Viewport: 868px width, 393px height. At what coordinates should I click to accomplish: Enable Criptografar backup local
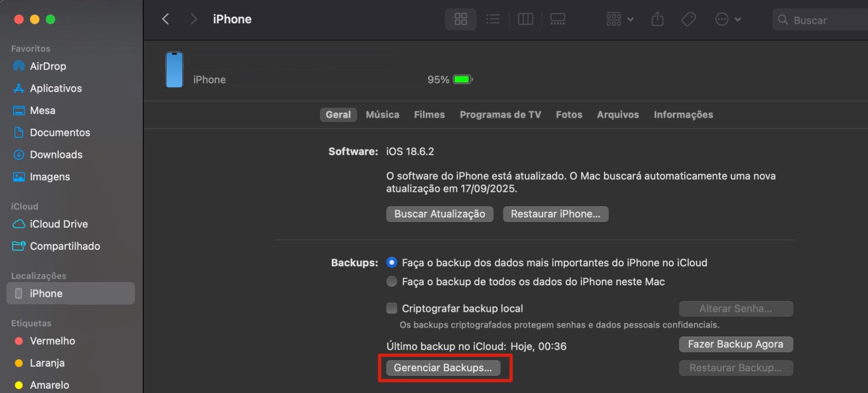click(392, 308)
